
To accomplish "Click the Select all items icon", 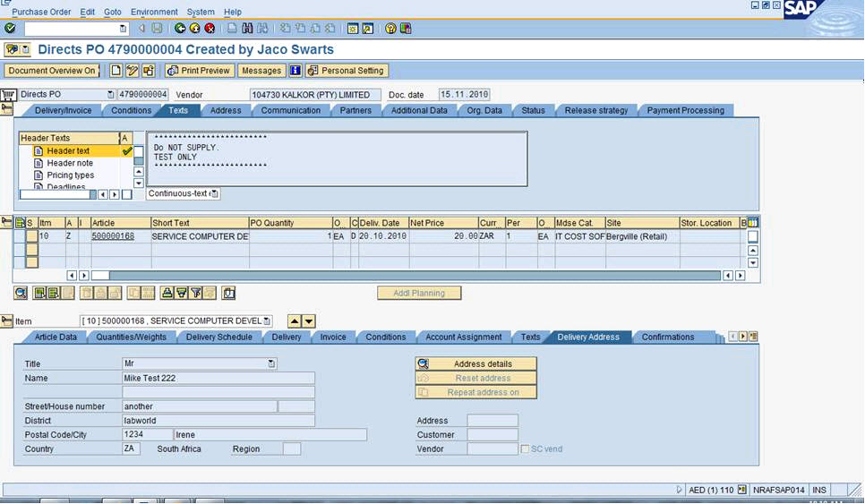I will point(39,293).
